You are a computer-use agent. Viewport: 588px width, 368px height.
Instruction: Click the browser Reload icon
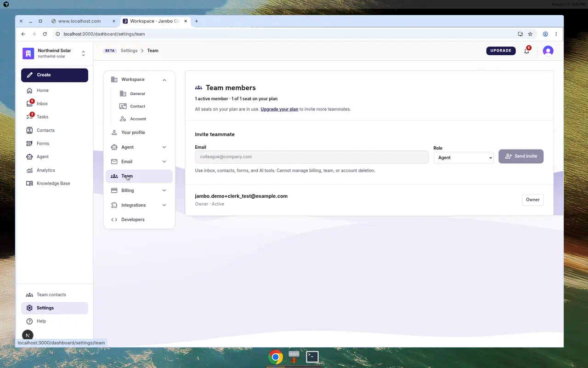(x=45, y=34)
